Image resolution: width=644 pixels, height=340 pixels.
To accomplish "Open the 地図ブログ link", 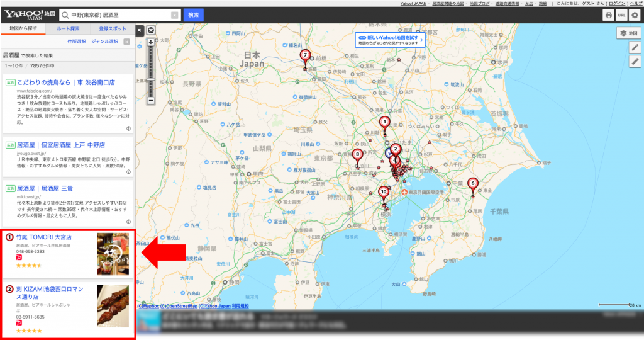I will pos(480,3).
